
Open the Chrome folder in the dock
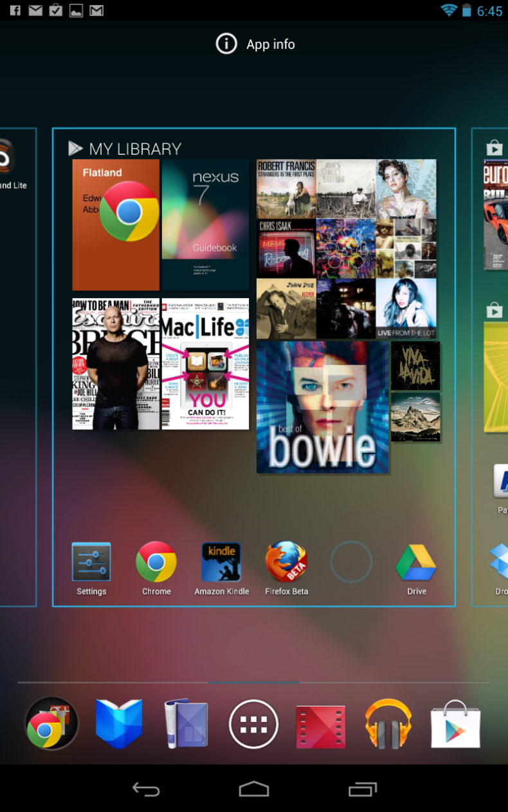tap(51, 723)
